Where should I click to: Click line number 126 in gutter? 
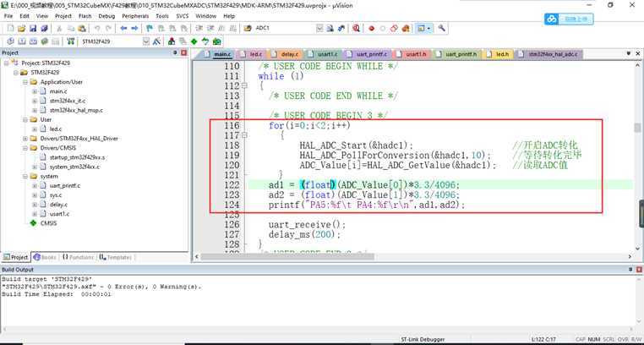pyautogui.click(x=232, y=225)
